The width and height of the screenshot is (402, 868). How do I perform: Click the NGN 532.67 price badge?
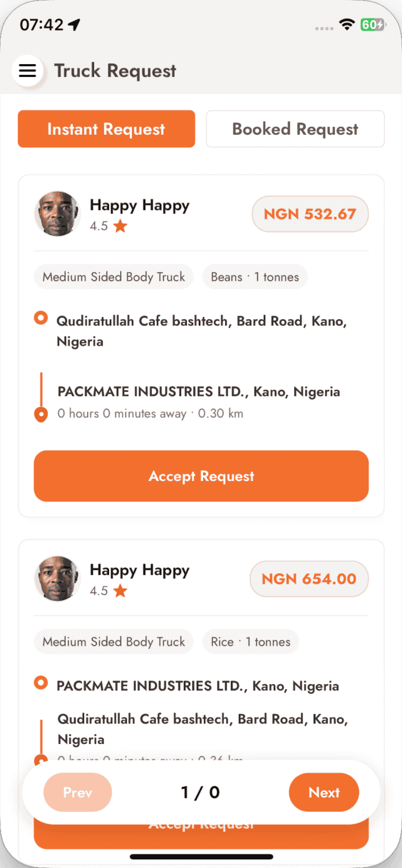310,214
